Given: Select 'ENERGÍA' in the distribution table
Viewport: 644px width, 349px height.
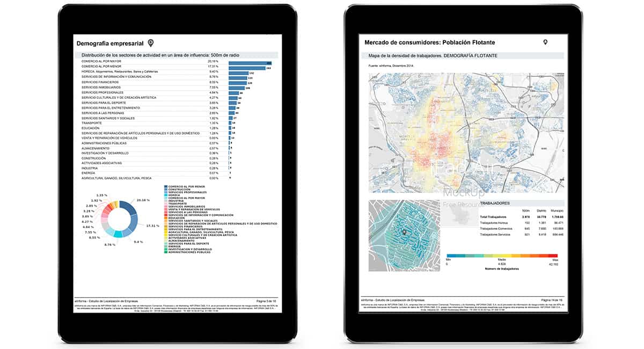Looking at the screenshot, I should 88,173.
